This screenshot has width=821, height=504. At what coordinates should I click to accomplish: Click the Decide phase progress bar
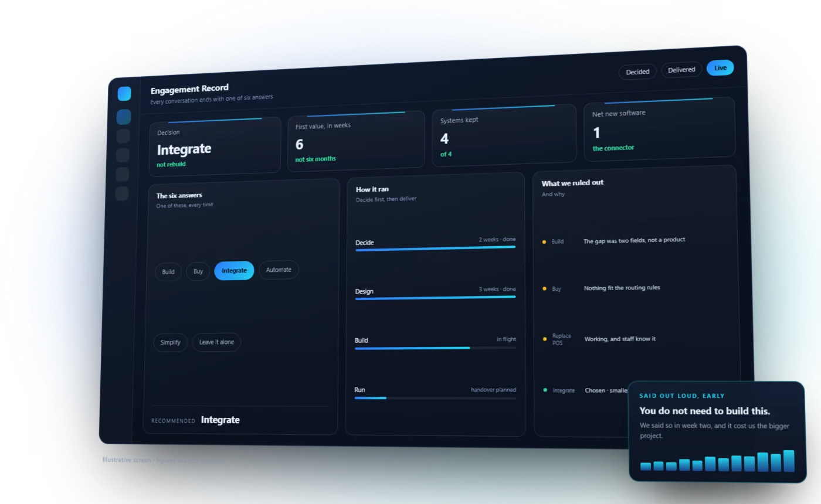436,248
